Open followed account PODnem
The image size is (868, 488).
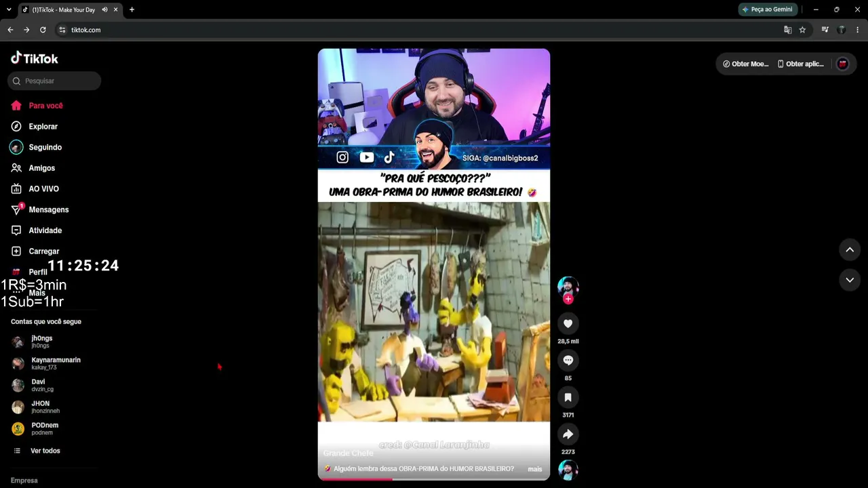[45, 428]
